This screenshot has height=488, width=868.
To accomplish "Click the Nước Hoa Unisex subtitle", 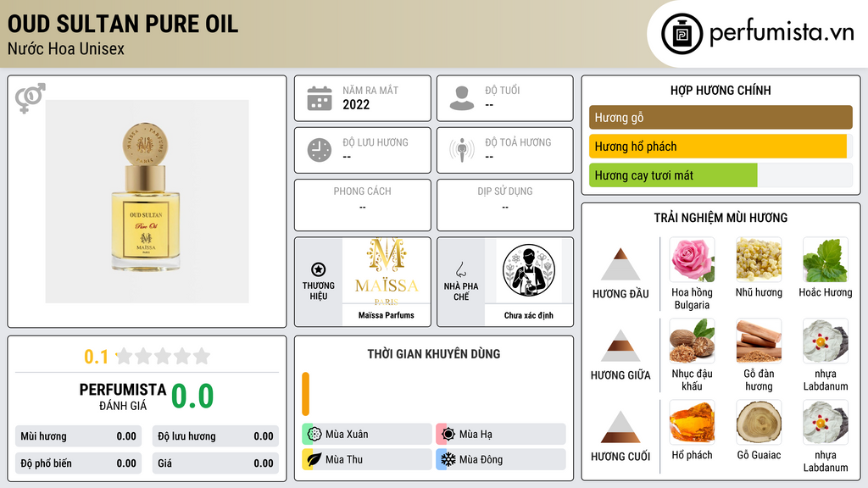I will point(66,48).
